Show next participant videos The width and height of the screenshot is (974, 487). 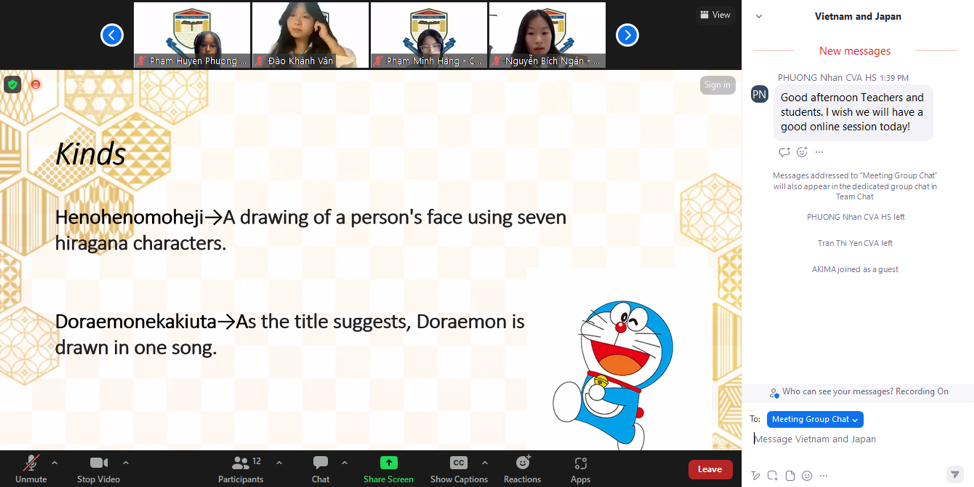[x=627, y=35]
